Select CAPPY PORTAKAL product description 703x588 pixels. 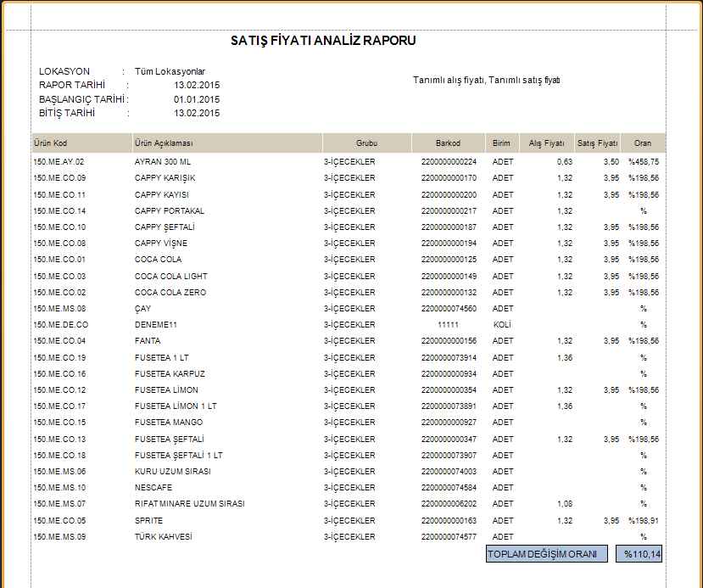170,211
